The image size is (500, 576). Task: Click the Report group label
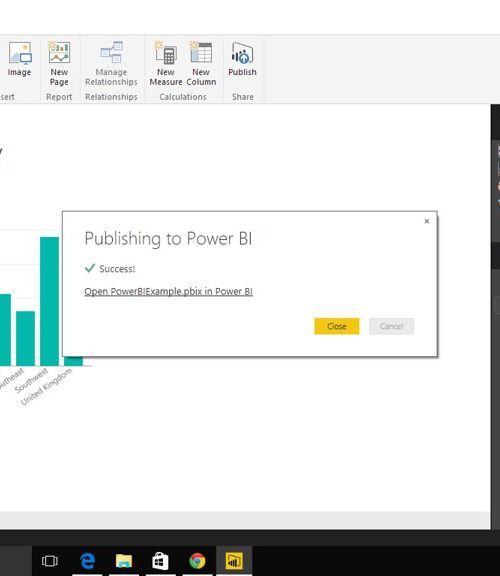[59, 97]
